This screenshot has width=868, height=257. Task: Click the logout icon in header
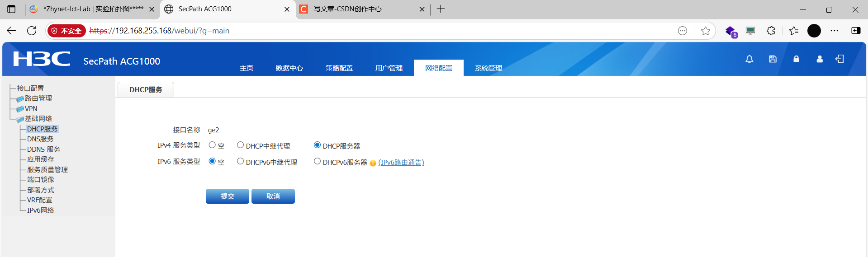pyautogui.click(x=840, y=59)
